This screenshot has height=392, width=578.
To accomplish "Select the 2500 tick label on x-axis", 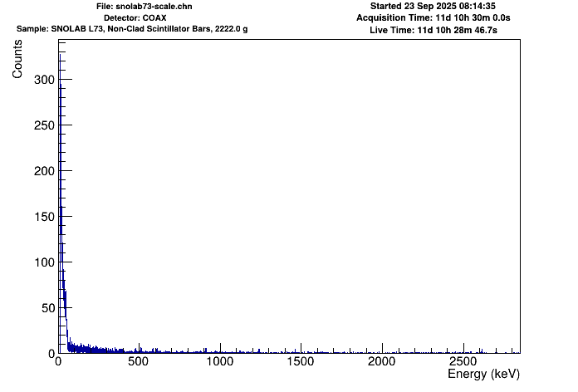I will (462, 363).
